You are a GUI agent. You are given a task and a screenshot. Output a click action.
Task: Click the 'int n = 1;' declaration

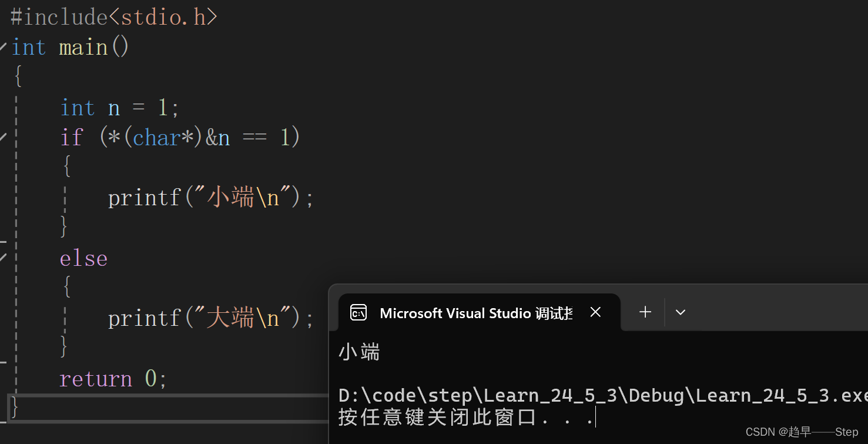pos(120,108)
